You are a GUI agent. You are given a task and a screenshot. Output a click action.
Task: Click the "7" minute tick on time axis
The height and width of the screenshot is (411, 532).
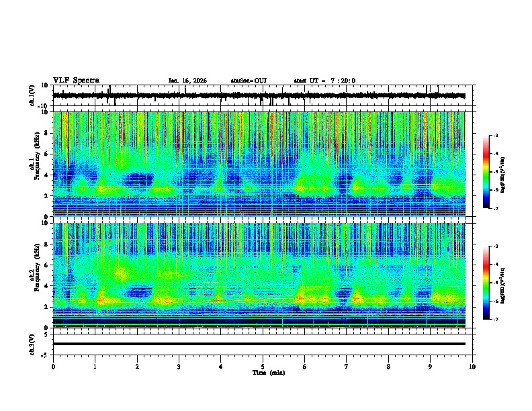click(347, 367)
